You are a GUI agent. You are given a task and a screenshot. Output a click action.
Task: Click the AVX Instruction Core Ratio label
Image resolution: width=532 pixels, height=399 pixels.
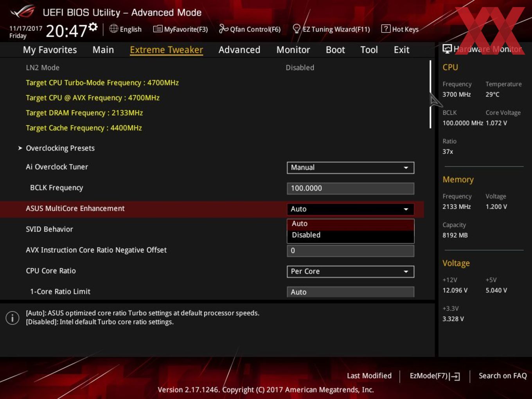[x=96, y=250]
